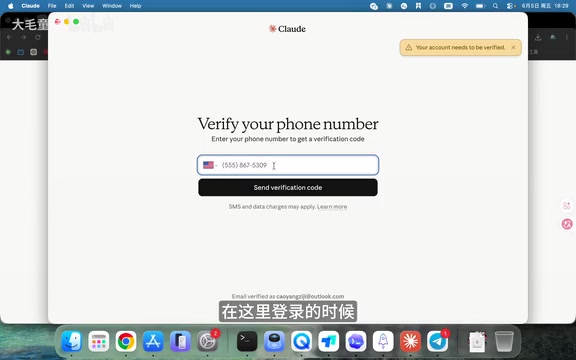Open the View menu
This screenshot has height=360, width=576.
click(x=88, y=6)
